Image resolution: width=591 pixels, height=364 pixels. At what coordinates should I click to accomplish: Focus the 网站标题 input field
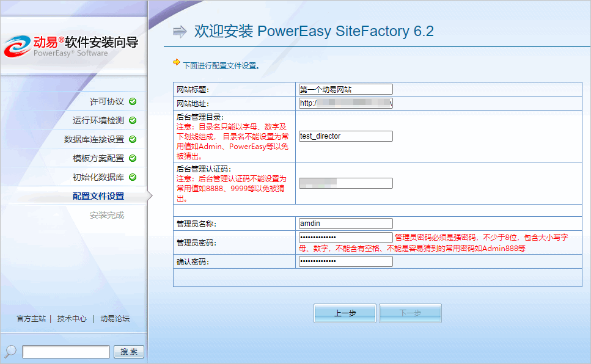click(346, 89)
